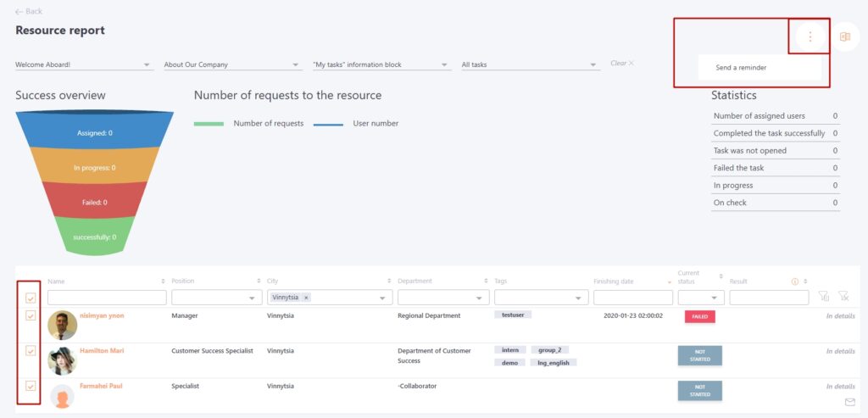
Task: Focus the Name filter input field
Action: tap(107, 298)
